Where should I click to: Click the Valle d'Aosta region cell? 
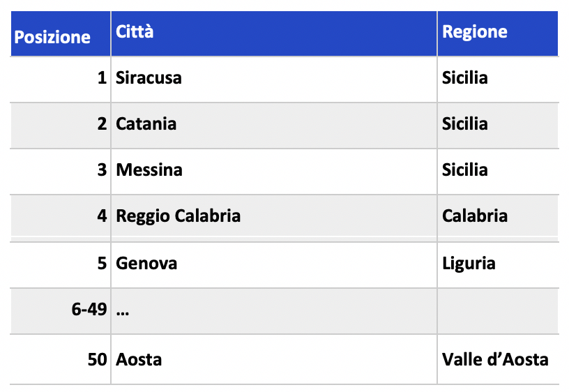click(x=495, y=360)
